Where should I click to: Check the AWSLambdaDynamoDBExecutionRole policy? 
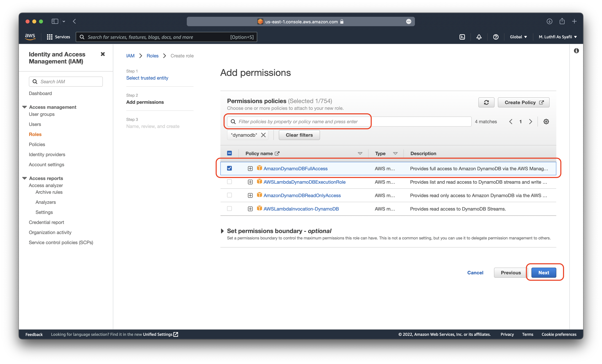(229, 182)
